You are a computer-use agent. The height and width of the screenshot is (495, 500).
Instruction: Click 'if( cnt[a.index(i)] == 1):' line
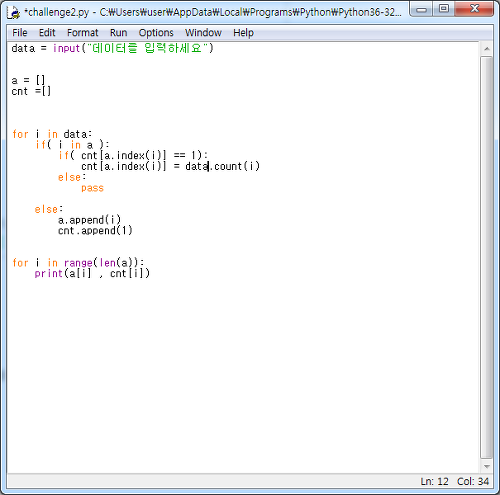(133, 155)
